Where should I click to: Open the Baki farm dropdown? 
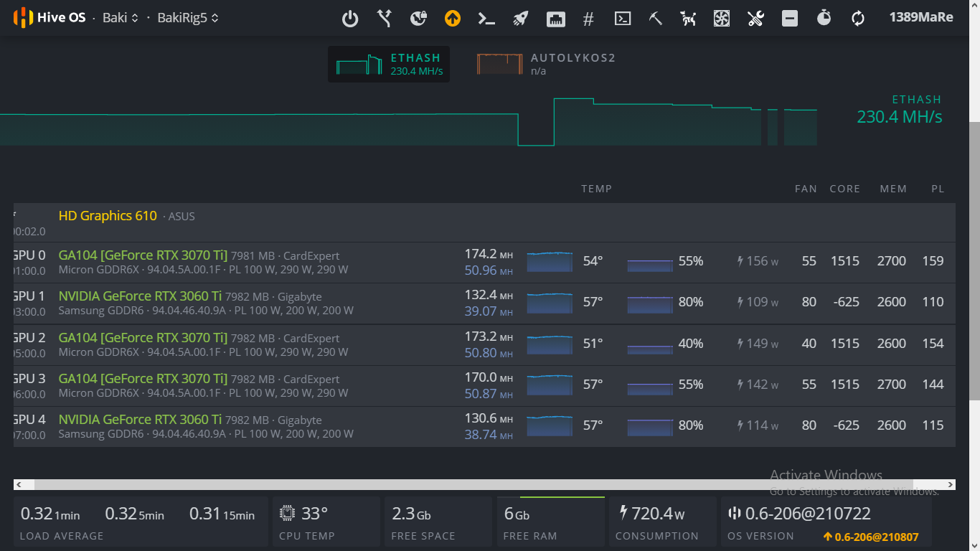(120, 17)
